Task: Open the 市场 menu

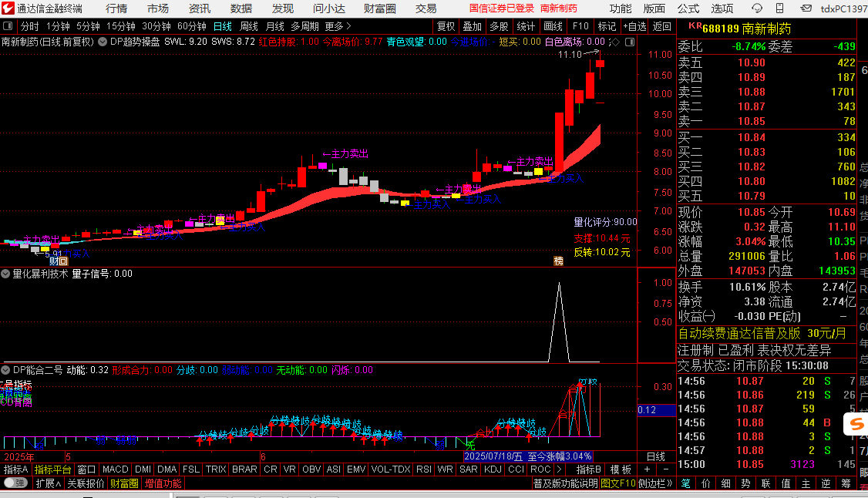Action: click(x=158, y=8)
